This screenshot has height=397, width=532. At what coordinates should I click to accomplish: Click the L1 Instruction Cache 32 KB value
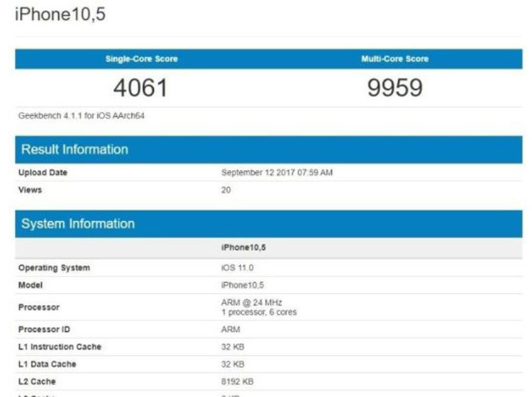(233, 347)
